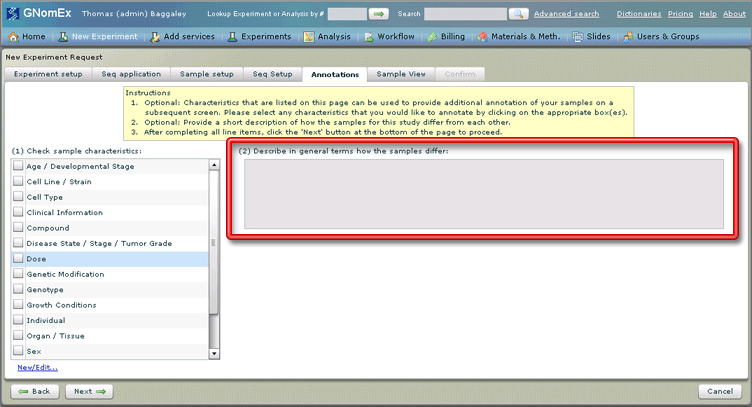Click the GNomEx logo icon
The width and height of the screenshot is (752, 407).
tap(12, 13)
